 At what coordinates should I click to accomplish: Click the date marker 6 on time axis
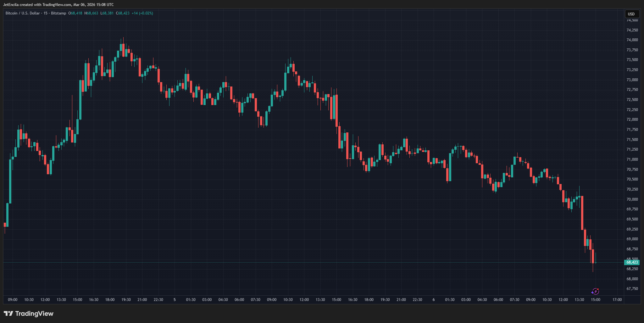pyautogui.click(x=434, y=300)
